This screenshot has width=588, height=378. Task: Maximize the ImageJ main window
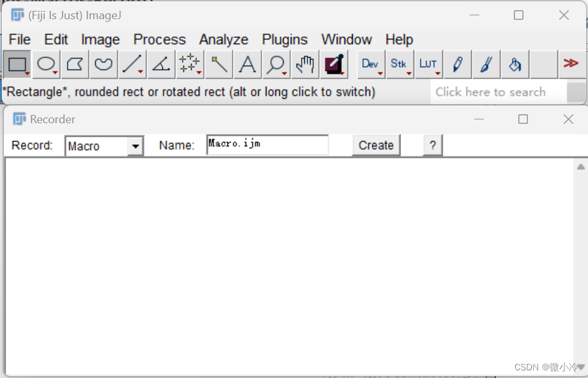518,15
